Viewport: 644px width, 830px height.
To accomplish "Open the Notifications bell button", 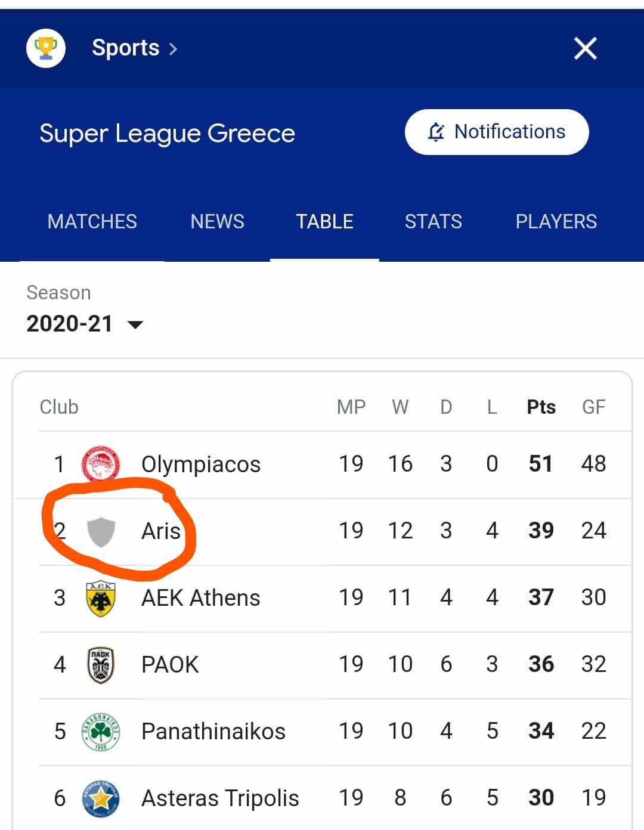I will (x=497, y=132).
